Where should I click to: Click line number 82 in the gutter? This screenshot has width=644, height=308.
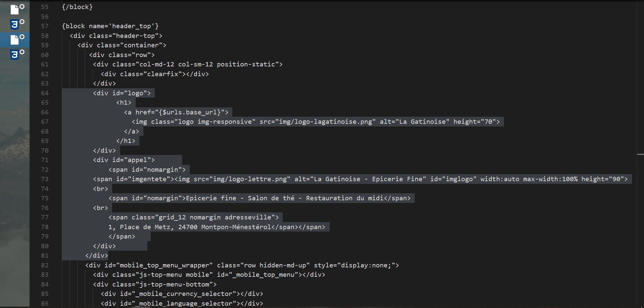[x=45, y=265]
